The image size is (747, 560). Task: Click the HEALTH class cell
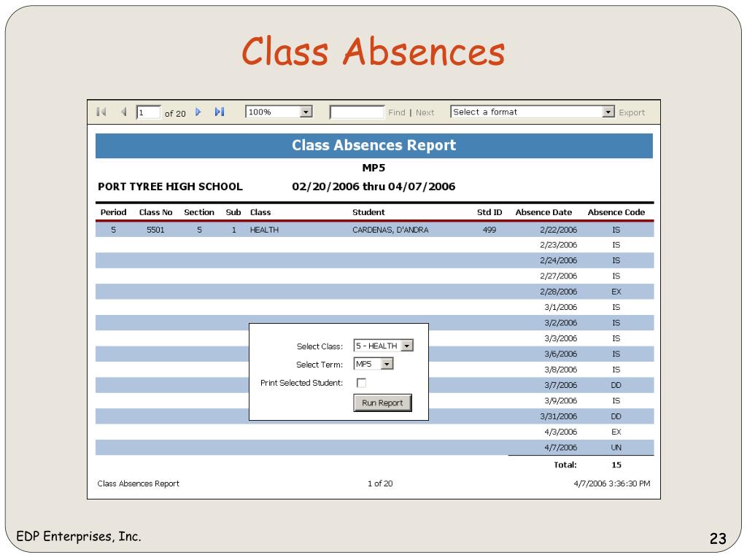[264, 230]
